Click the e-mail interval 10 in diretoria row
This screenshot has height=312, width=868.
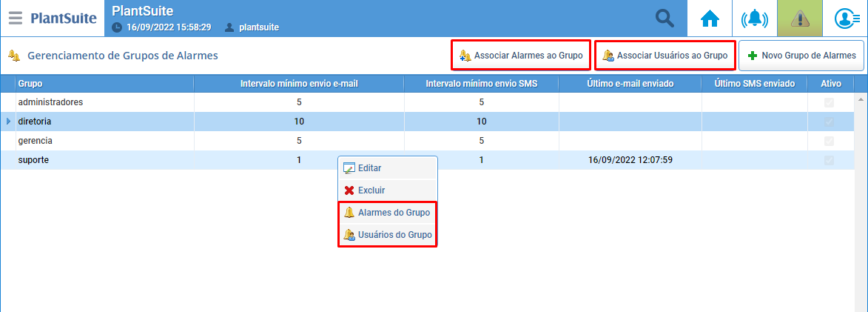[x=299, y=122]
